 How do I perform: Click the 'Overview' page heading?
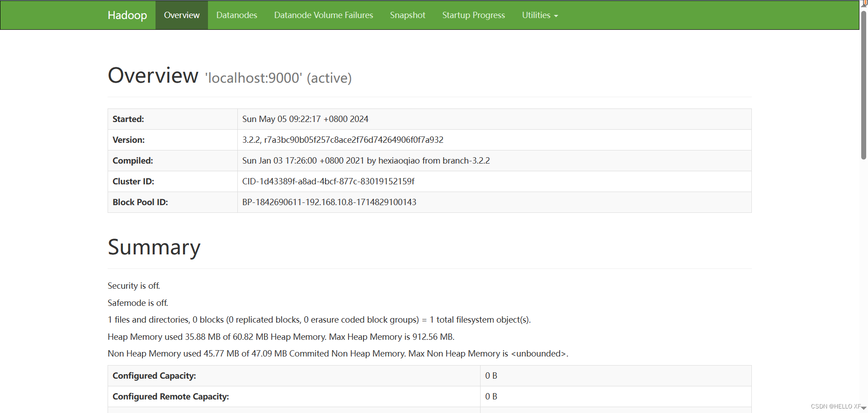153,75
